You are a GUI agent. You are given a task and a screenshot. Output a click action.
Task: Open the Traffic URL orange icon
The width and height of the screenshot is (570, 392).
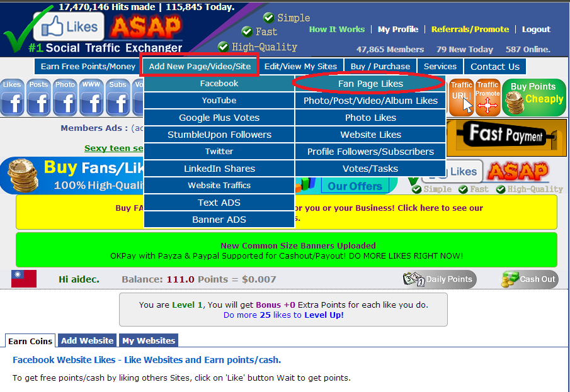pos(461,98)
